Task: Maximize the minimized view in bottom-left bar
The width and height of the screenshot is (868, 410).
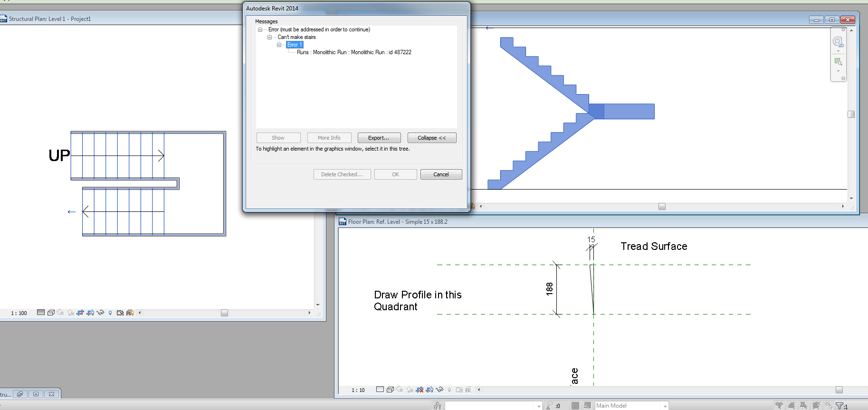Action: [x=36, y=394]
